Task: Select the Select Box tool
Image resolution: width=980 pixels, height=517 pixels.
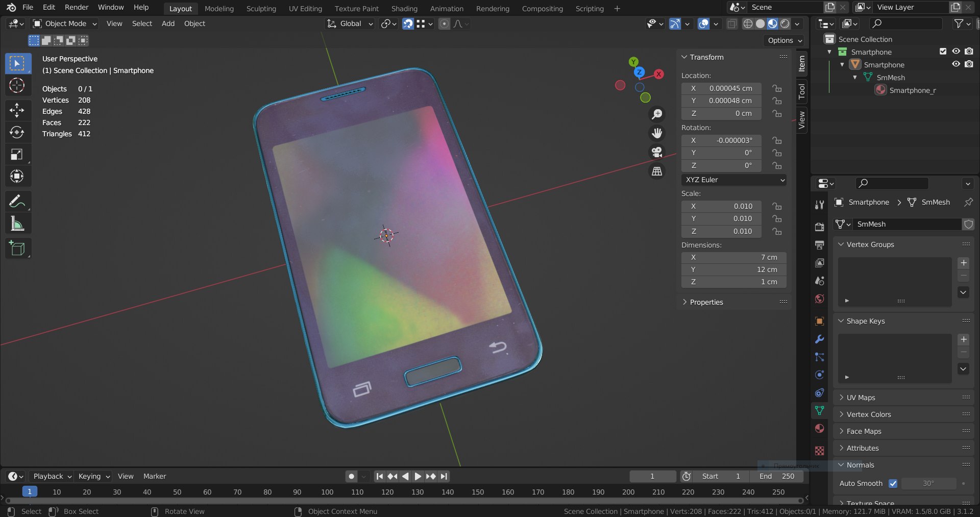Action: (18, 64)
